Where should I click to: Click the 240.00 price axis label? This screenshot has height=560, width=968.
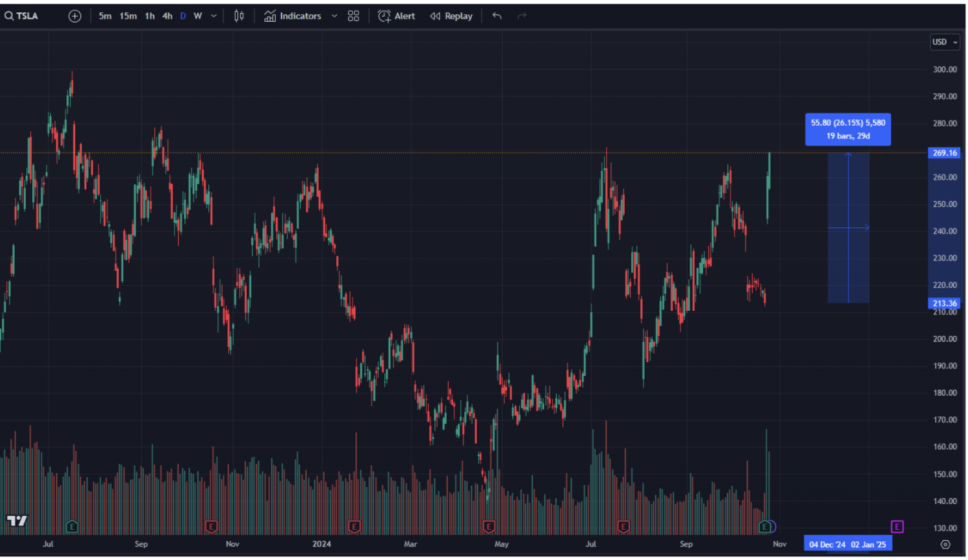click(x=945, y=231)
